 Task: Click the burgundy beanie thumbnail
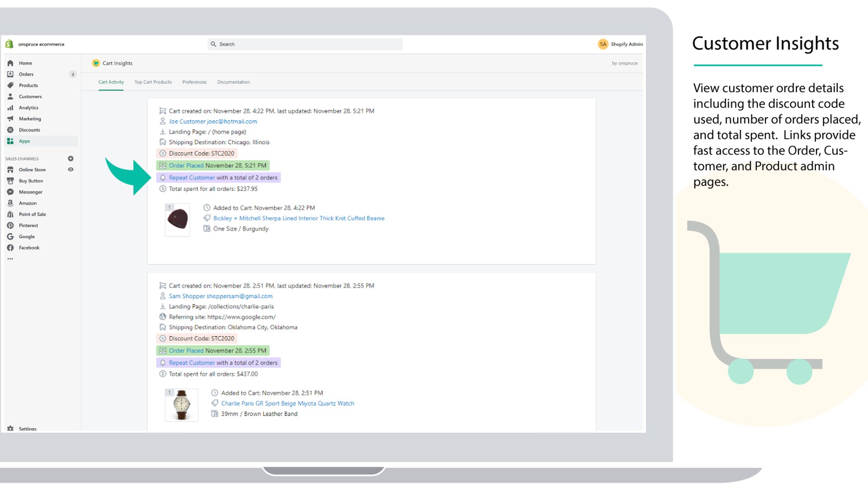pos(177,220)
